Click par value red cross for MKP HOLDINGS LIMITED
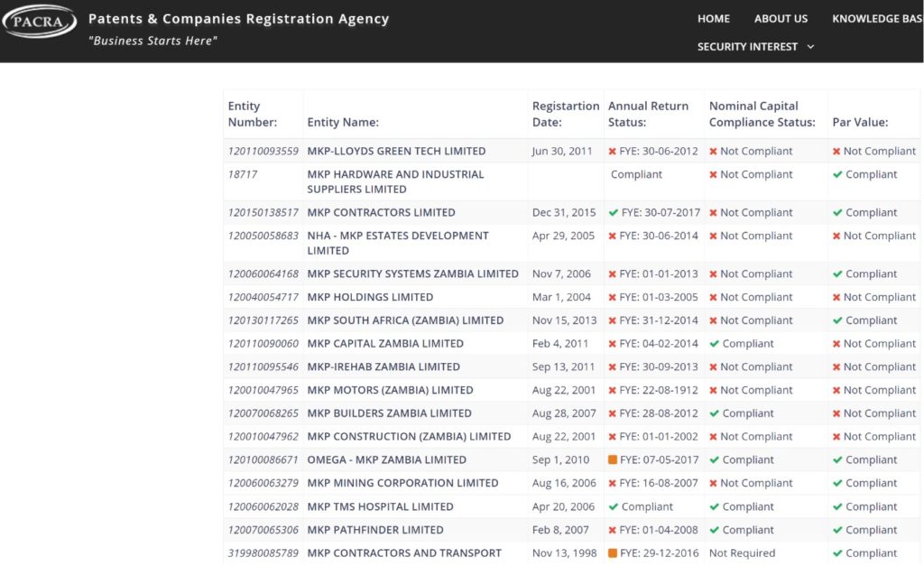This screenshot has height=566, width=924. pyautogui.click(x=836, y=298)
